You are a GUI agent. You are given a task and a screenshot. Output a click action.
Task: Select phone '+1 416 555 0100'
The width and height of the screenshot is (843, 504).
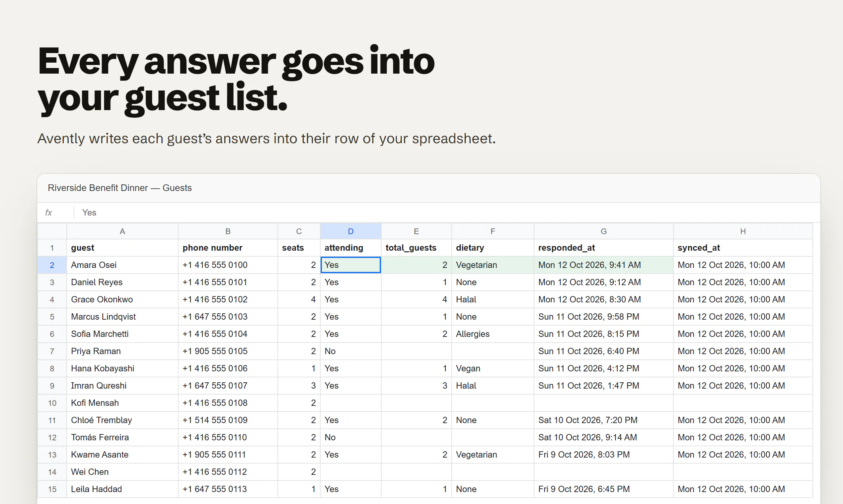(228, 265)
